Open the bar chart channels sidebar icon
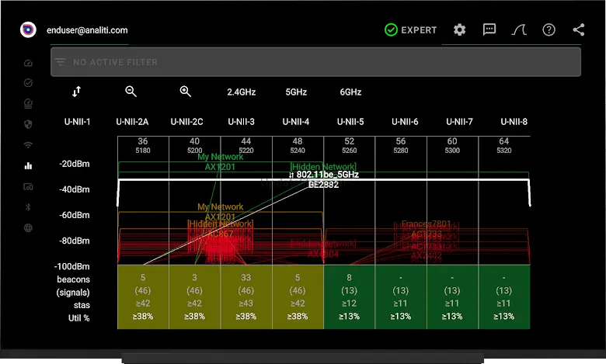 (x=28, y=166)
